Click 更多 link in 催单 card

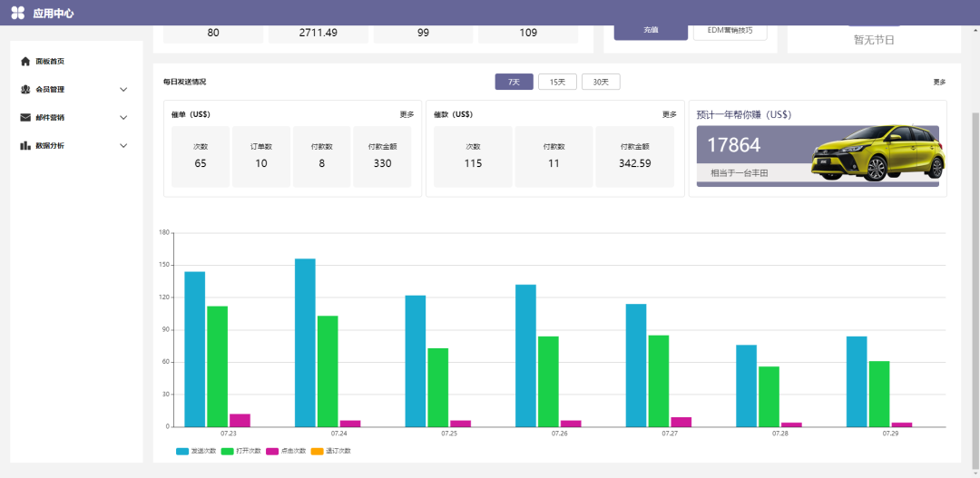click(x=407, y=114)
